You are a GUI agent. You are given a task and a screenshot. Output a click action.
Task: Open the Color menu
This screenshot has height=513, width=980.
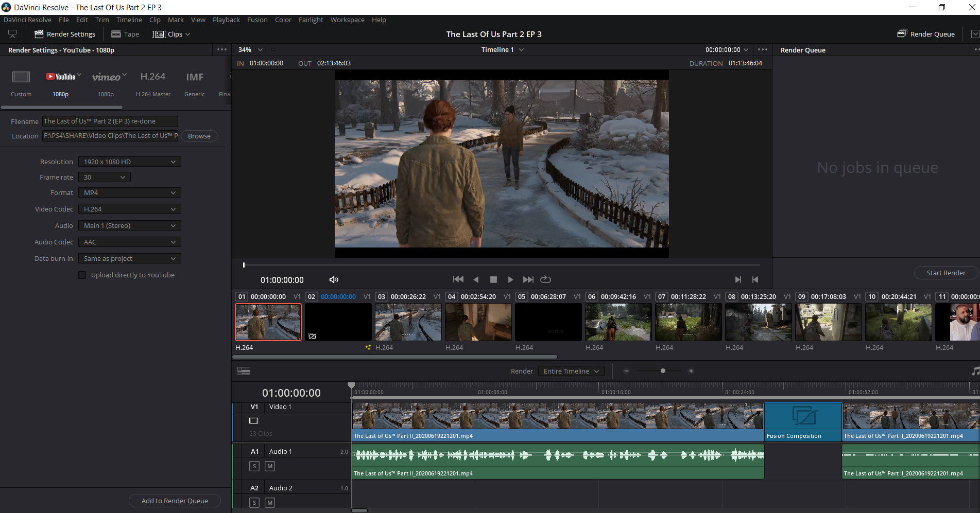pyautogui.click(x=283, y=20)
